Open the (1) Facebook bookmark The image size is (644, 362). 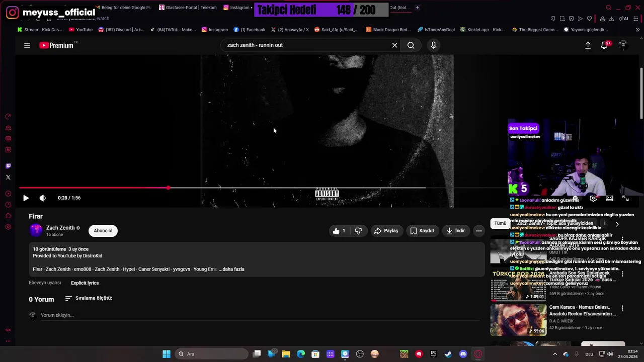click(250, 30)
